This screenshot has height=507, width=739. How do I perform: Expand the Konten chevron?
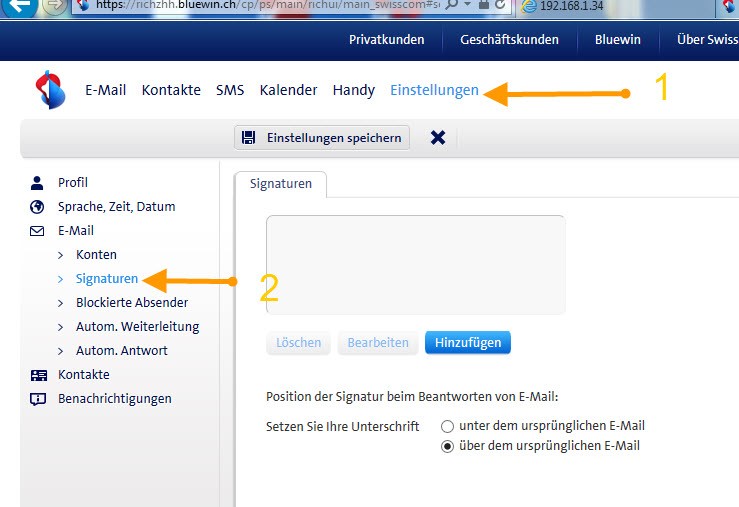(60, 255)
